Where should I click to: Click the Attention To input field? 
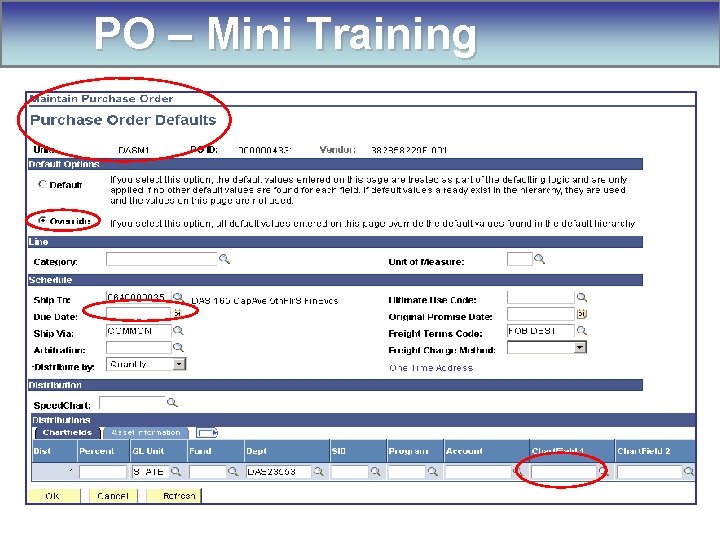coord(138,348)
